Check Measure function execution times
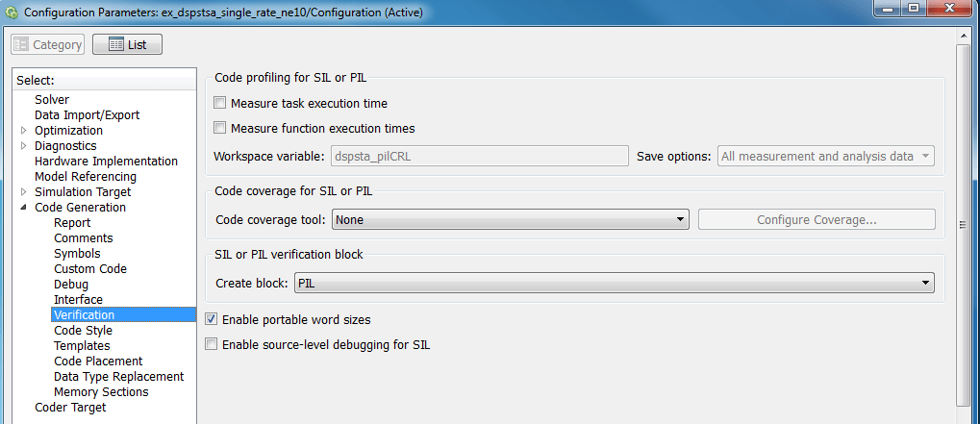 tap(220, 128)
